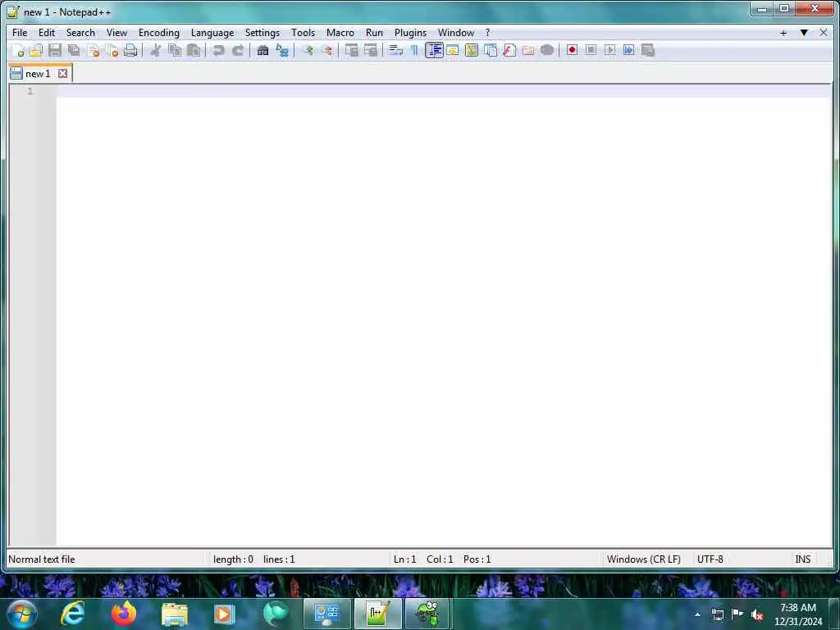The image size is (840, 630).
Task: Close the new 1 tab
Action: [62, 73]
